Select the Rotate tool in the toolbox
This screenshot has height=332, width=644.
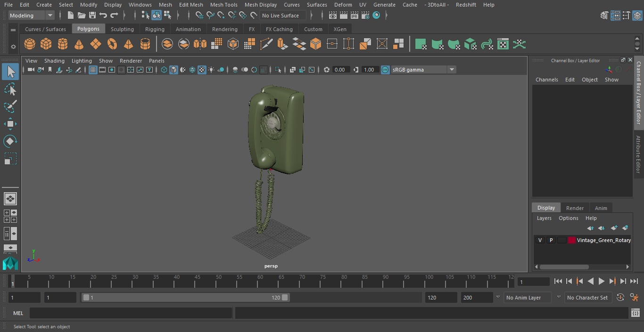pyautogui.click(x=10, y=141)
